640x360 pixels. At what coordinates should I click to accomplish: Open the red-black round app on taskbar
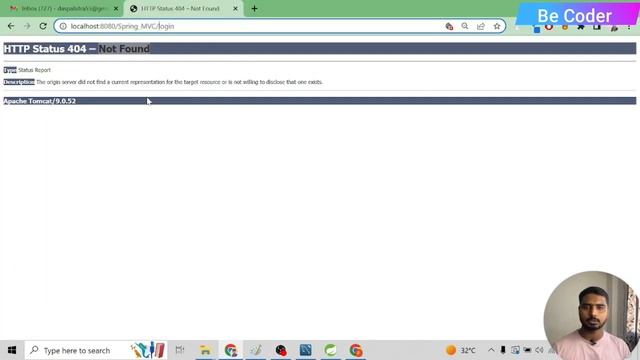click(281, 350)
